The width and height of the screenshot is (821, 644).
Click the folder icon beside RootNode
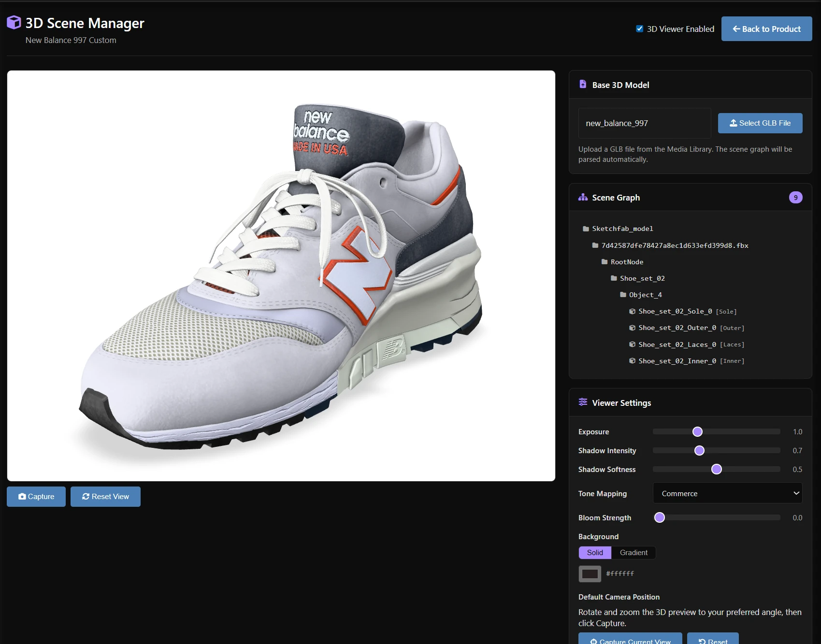(605, 262)
